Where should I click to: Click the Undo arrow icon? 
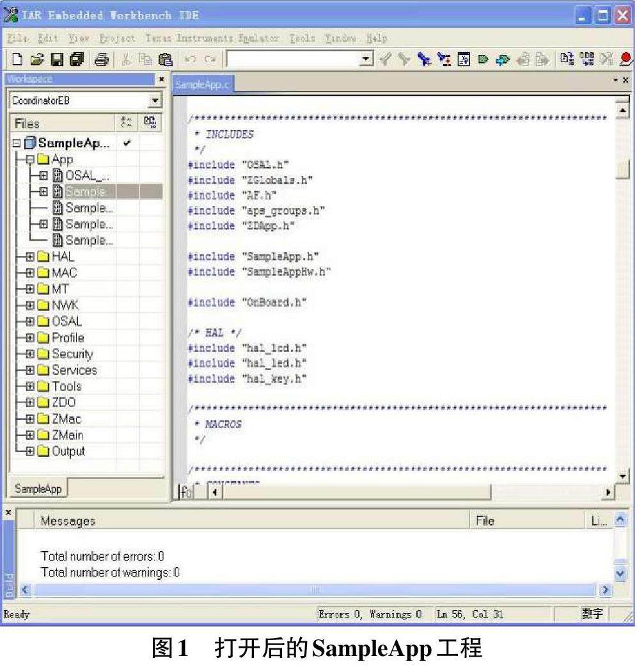pos(190,59)
